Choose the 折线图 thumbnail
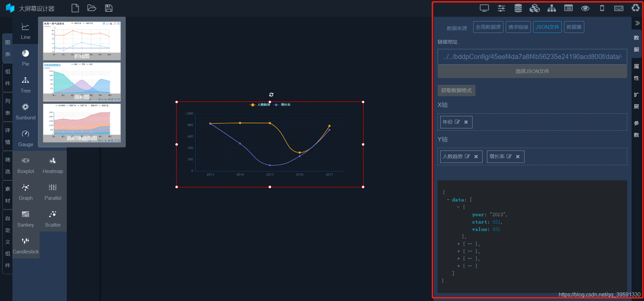Screen dimensions: 644x301 (x=82, y=41)
